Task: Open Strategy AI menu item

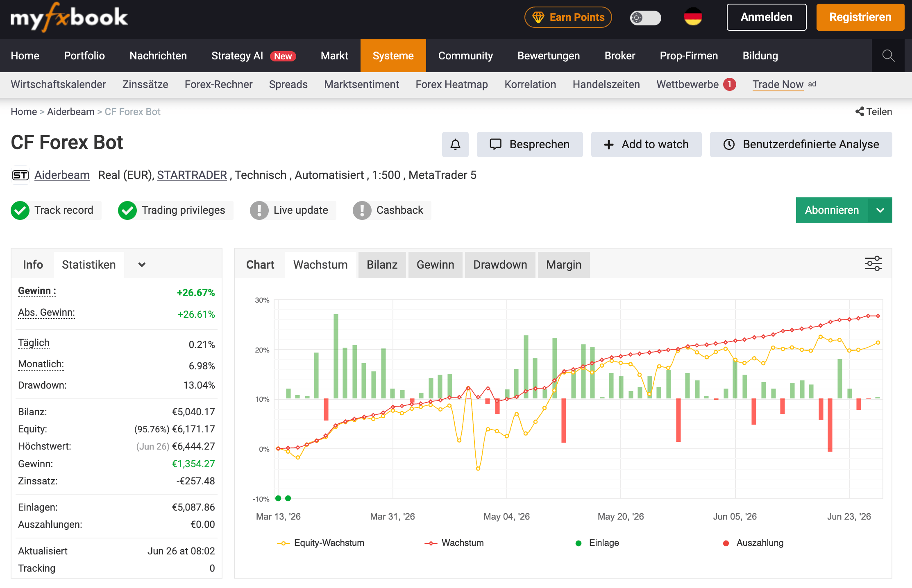Action: [x=254, y=56]
